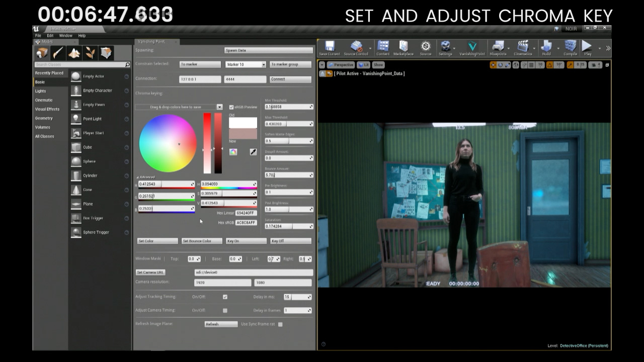Click the Key On button
Screen dimensions: 644x362
[x=246, y=241]
